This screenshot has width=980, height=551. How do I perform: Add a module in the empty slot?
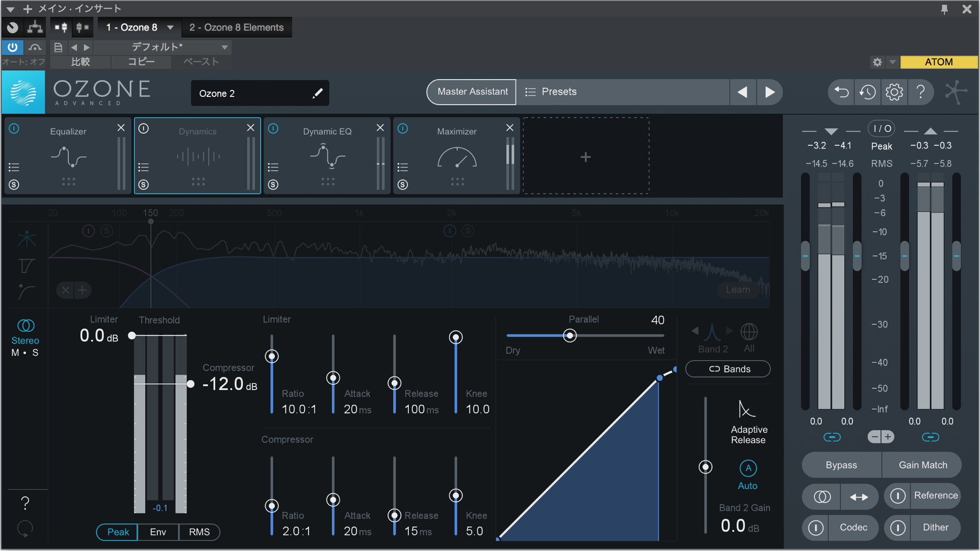click(x=585, y=156)
